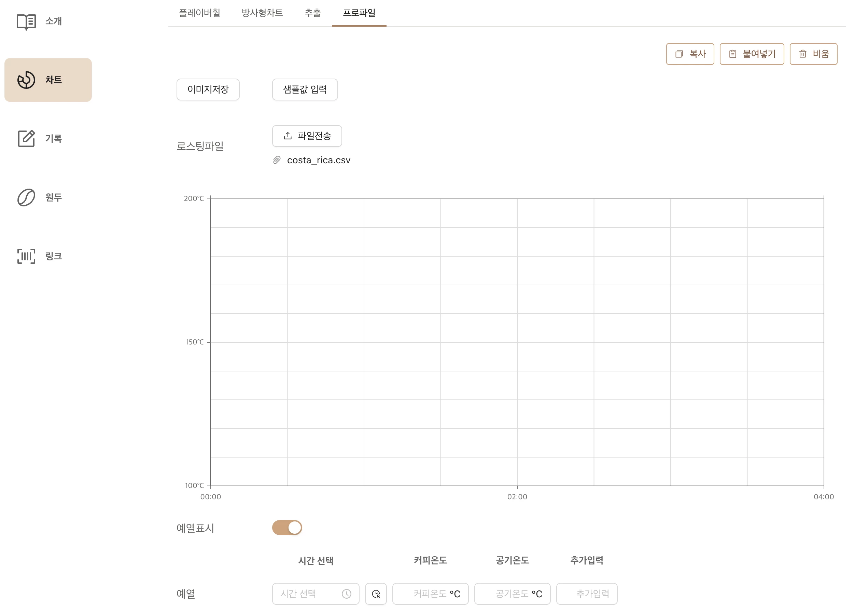Click the paperclip icon beside costa_rica.csv
This screenshot has height=613, width=868.
pos(277,160)
